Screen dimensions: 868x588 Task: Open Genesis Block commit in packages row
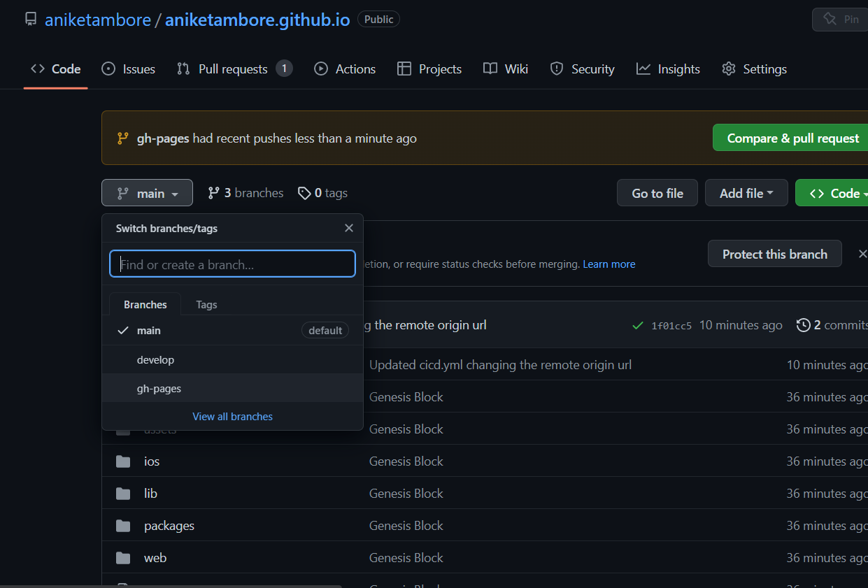(406, 526)
